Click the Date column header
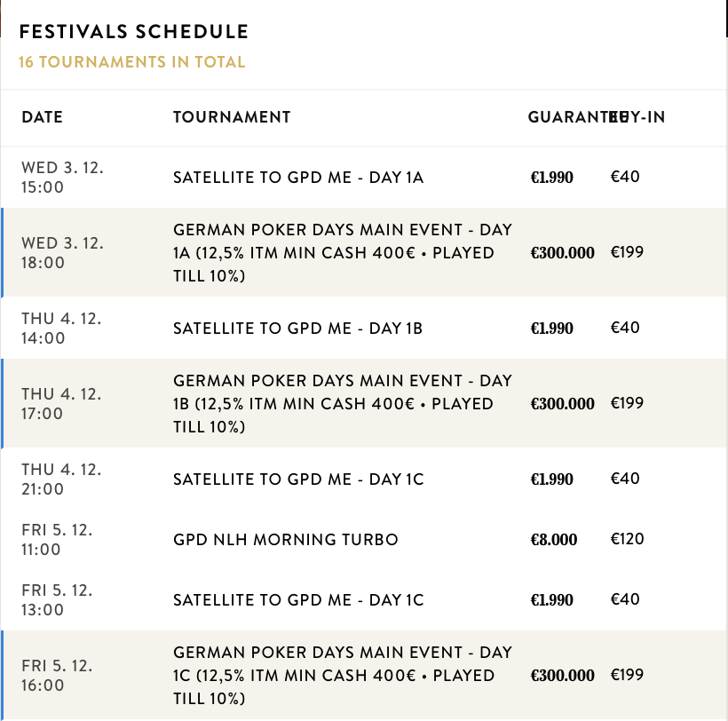Viewport: 728px width, 721px height. [42, 117]
